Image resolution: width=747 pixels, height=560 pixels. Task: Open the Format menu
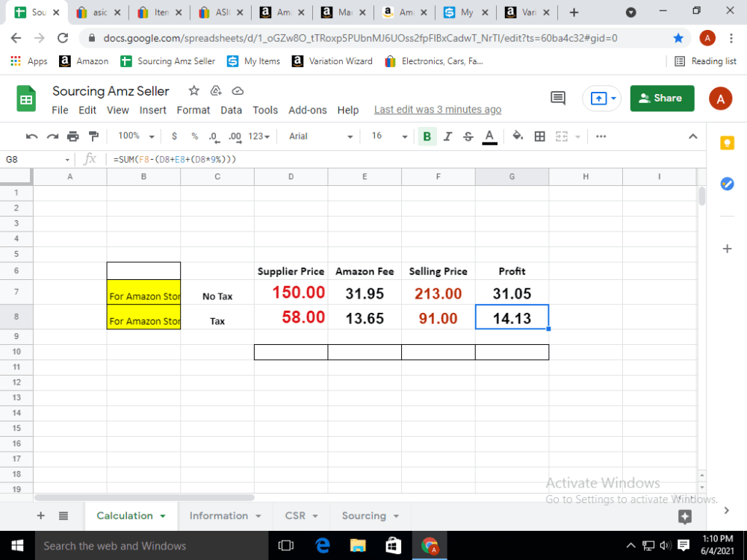pos(193,110)
